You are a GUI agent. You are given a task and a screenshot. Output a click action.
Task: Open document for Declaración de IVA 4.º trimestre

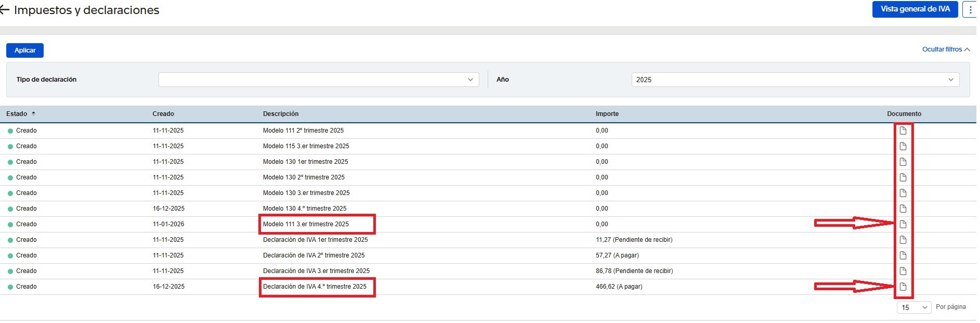click(x=903, y=287)
